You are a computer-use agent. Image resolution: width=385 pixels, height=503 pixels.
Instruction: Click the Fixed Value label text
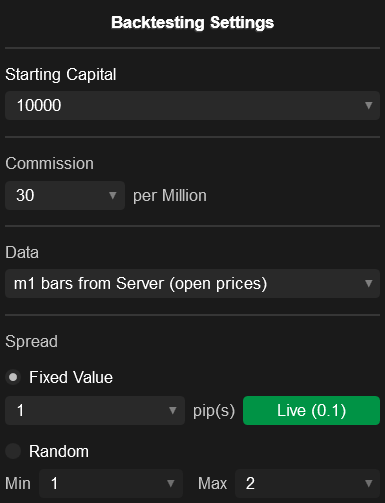[x=71, y=377]
